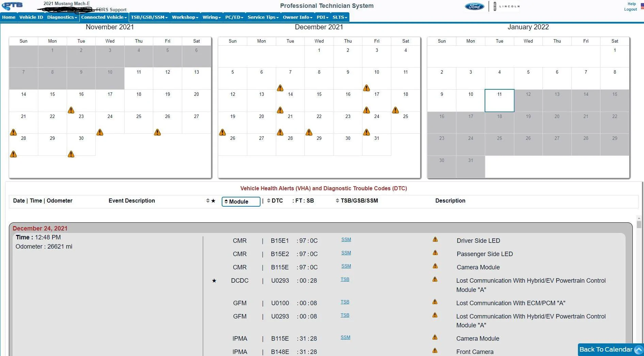This screenshot has width=644, height=356.
Task: Click the warning icon for GFM U0100
Action: coord(435,302)
